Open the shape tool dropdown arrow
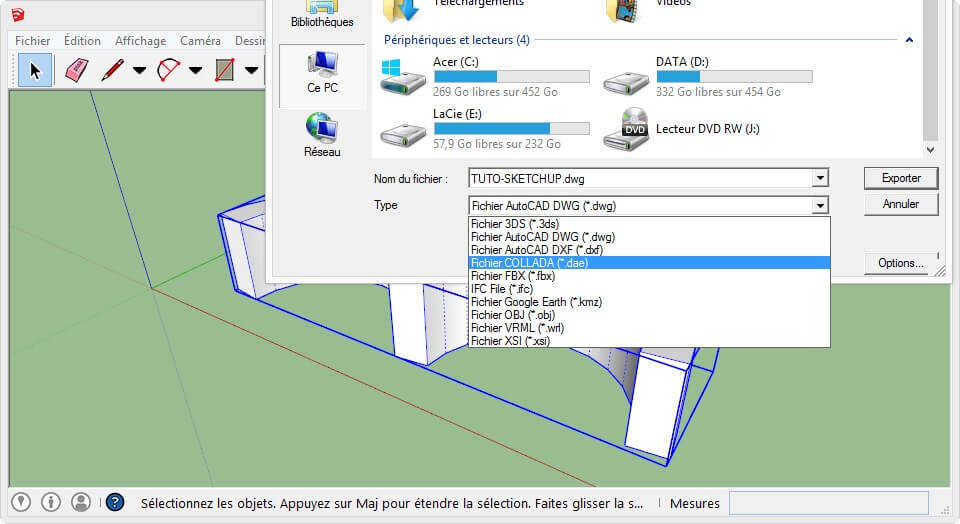 coord(251,70)
